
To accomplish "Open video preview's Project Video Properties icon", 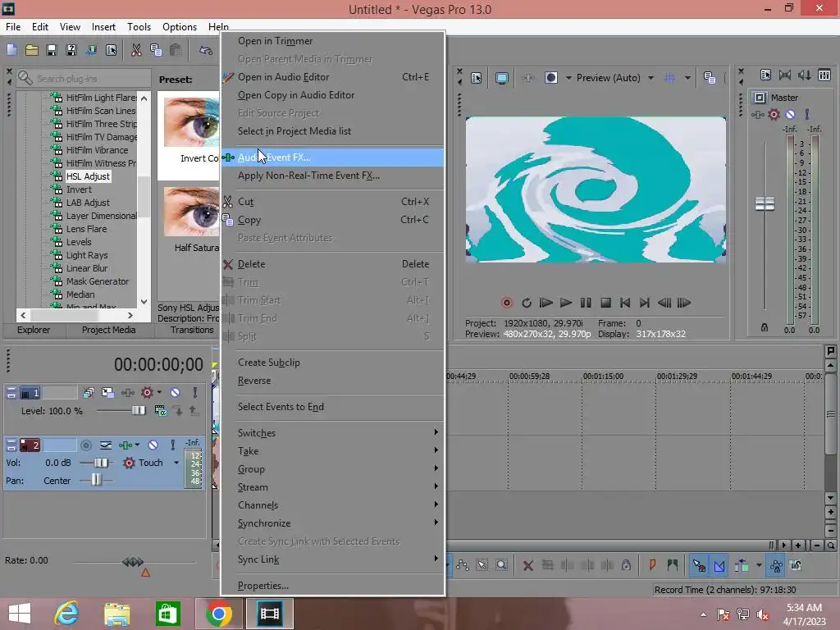I will (477, 78).
